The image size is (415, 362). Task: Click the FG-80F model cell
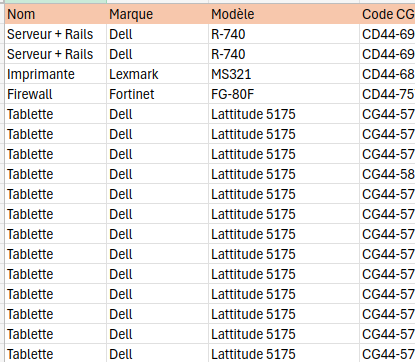[x=284, y=94]
